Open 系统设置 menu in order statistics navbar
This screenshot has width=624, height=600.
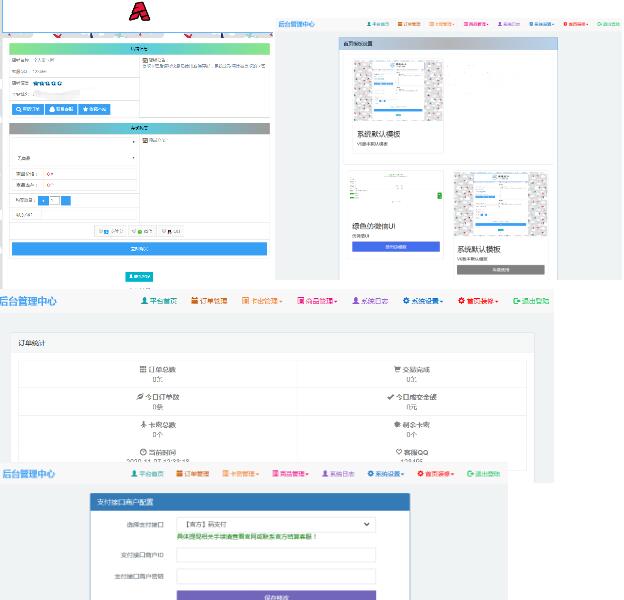(425, 300)
